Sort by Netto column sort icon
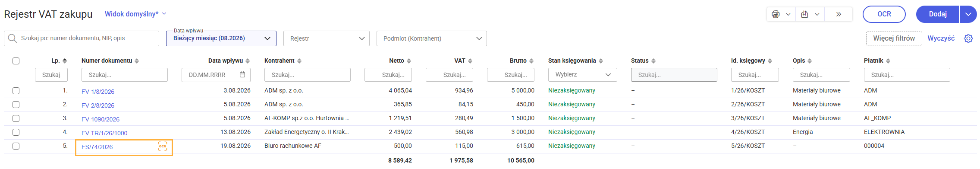Screen dimensions: 980x169 click(409, 61)
